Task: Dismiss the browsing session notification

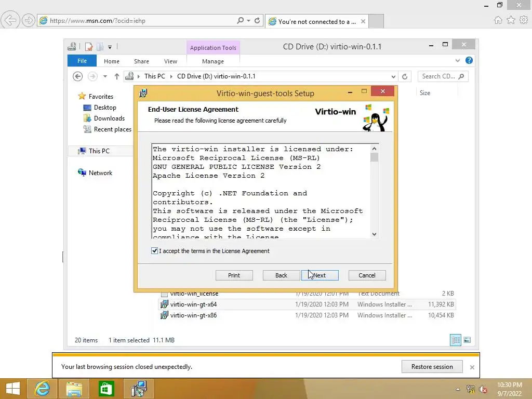Action: (x=472, y=367)
